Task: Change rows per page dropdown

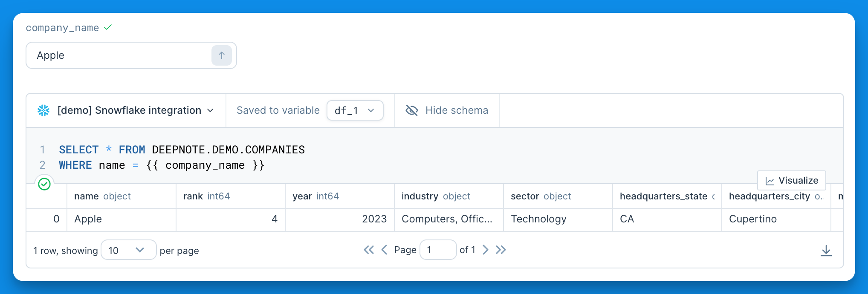Action: point(129,250)
